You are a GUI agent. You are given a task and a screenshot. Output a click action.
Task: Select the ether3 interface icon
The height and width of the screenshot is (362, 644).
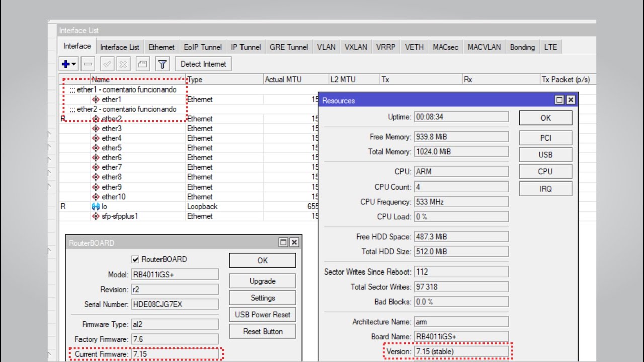[x=96, y=129]
